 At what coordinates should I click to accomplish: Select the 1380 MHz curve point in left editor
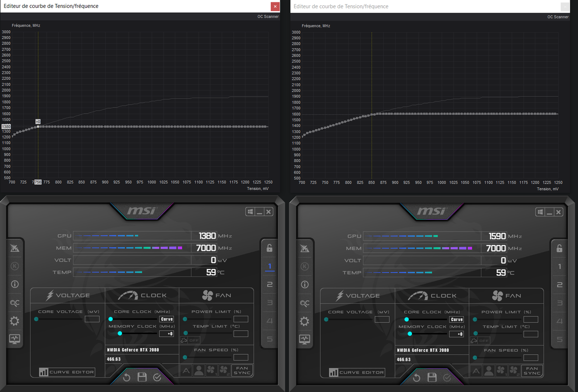tap(38, 126)
